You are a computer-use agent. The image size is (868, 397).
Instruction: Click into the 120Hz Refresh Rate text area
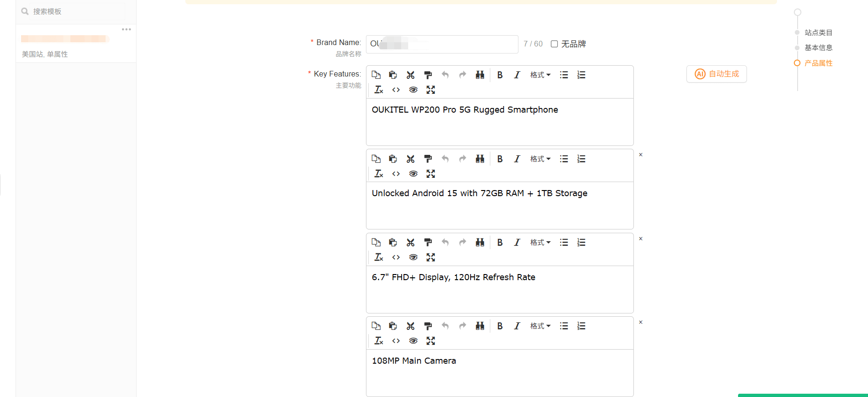(x=500, y=290)
